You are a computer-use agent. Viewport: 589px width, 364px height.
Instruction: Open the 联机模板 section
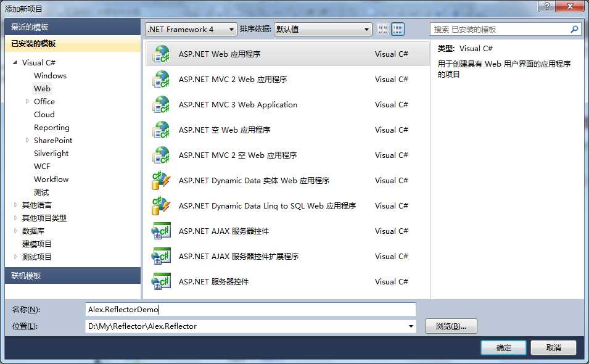(73, 275)
